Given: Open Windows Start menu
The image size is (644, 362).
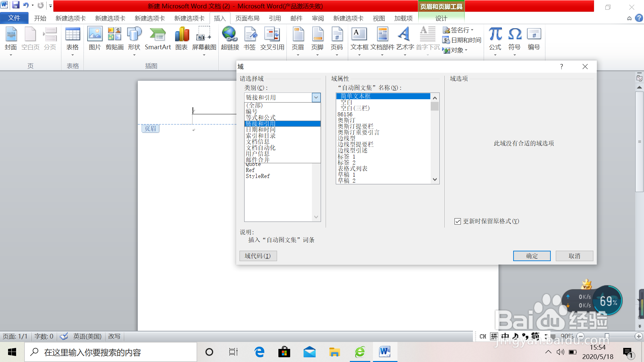Looking at the screenshot, I should [12, 352].
